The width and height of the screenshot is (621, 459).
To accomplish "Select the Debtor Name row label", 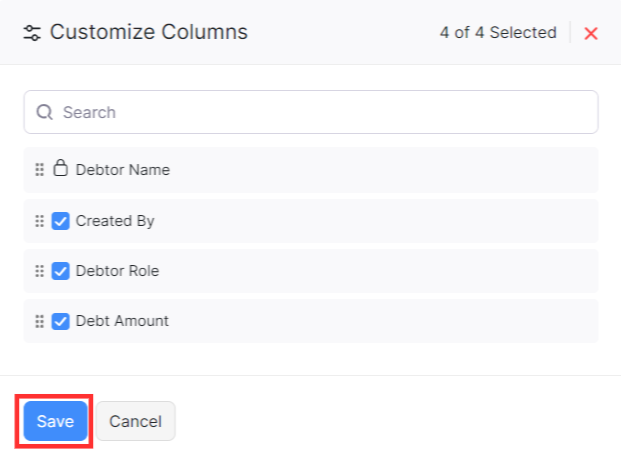I will (x=123, y=170).
